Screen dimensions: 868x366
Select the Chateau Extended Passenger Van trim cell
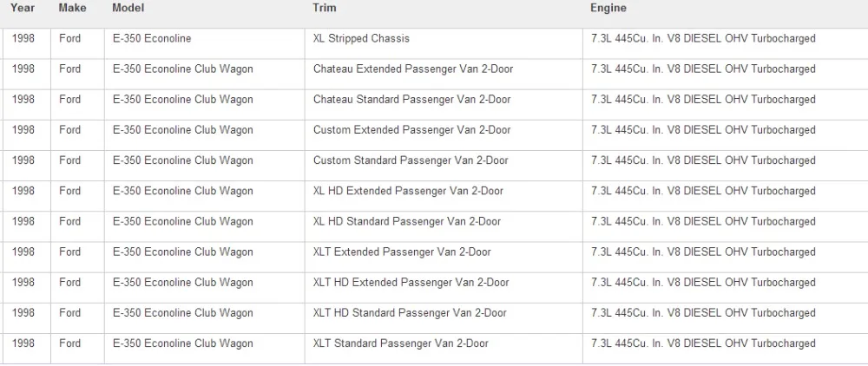[412, 69]
